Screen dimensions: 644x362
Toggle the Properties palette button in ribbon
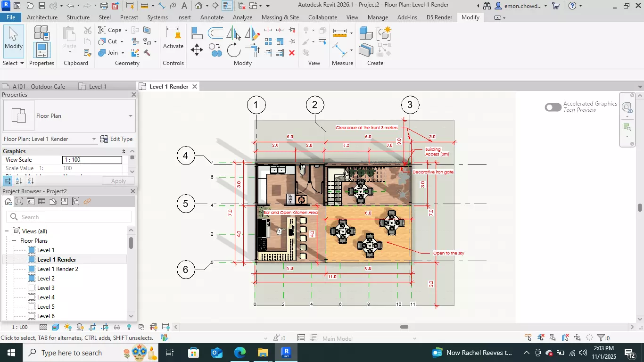pos(41,50)
